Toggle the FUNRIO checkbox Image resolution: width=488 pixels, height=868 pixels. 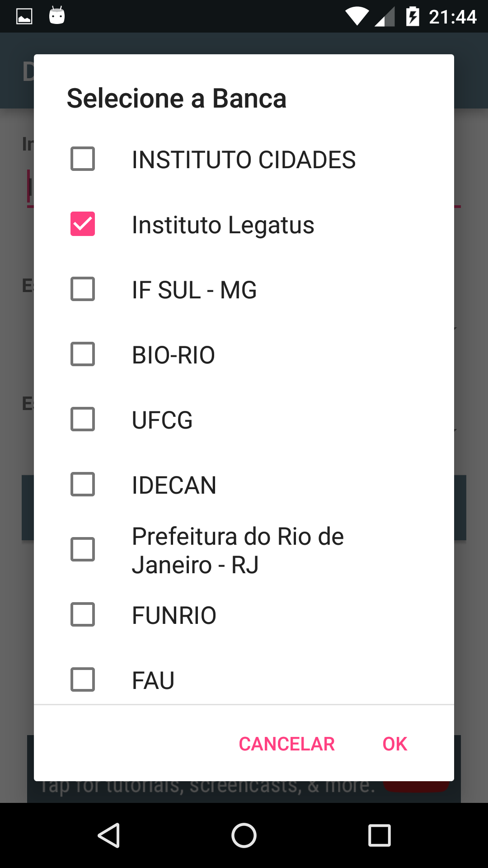click(x=83, y=614)
